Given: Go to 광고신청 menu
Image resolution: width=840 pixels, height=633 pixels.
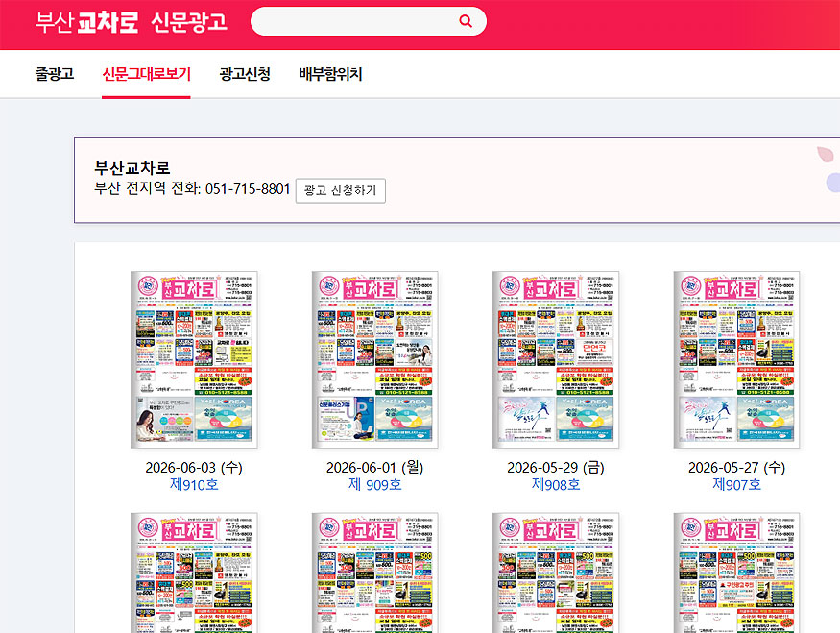Looking at the screenshot, I should 245,73.
